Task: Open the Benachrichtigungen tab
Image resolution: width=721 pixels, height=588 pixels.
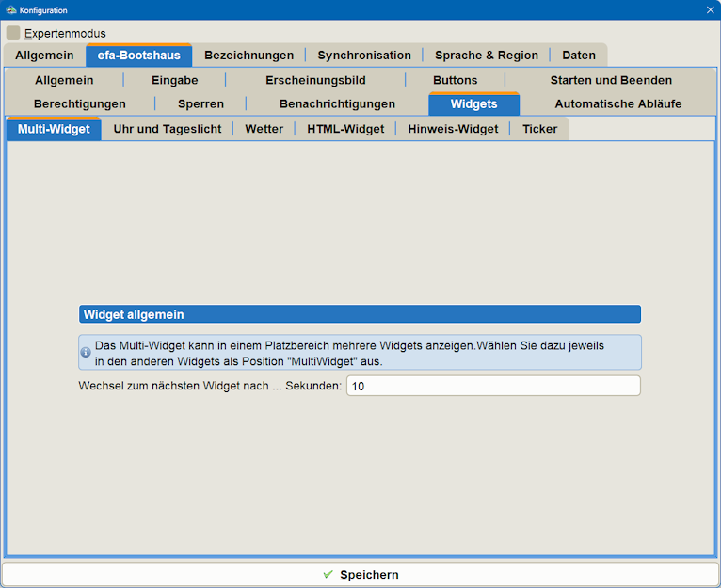Action: tap(337, 103)
